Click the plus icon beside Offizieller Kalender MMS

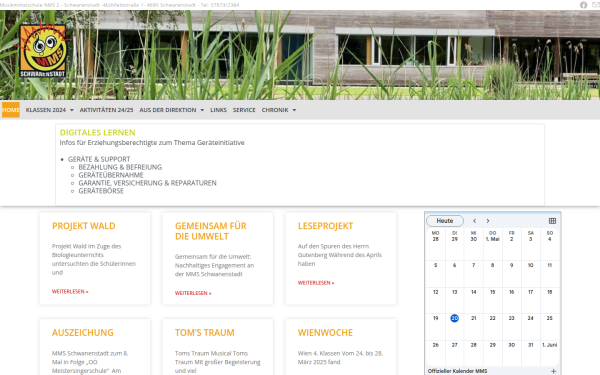pos(553,371)
